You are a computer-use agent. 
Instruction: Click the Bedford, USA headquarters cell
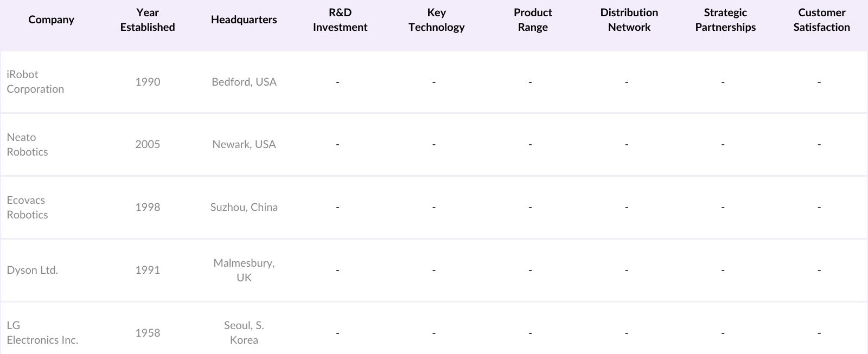[x=244, y=82]
